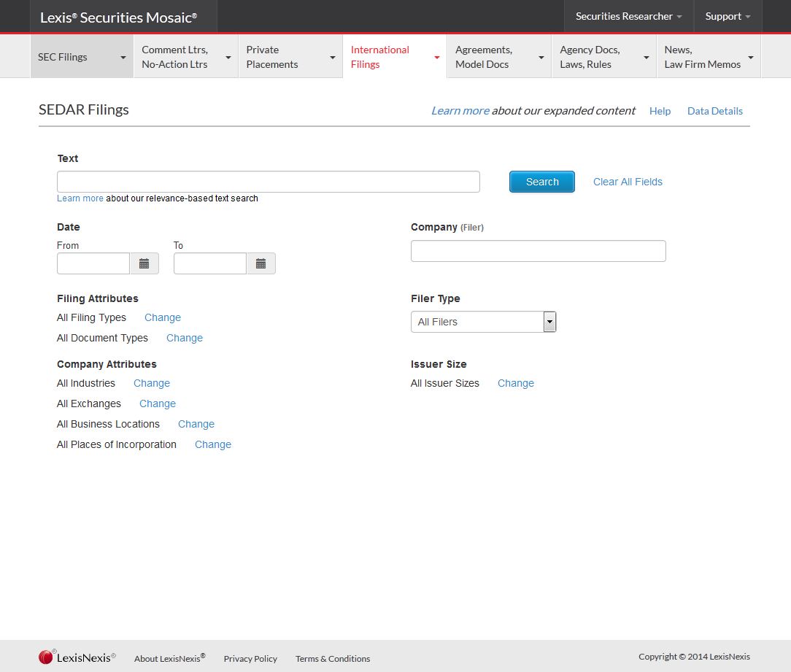This screenshot has height=672, width=791.
Task: Expand Comment Ltrs, No-Action Ltrs arrow
Action: coord(228,58)
